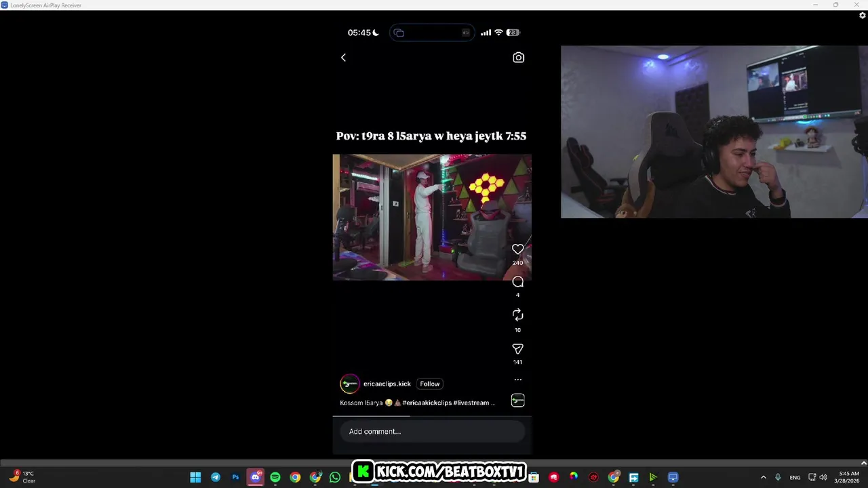Open the ericaaclips.kick profile picture
This screenshot has height=488, width=868.
point(349,384)
